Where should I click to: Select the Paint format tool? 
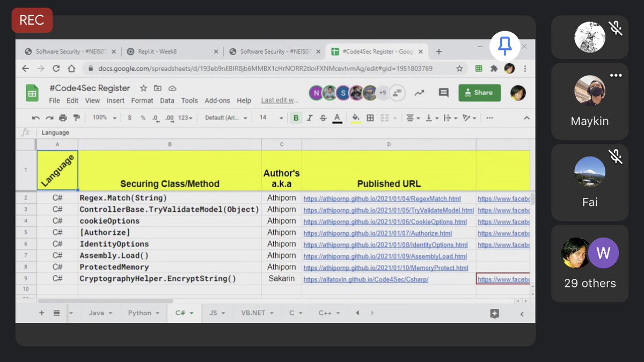click(x=76, y=118)
